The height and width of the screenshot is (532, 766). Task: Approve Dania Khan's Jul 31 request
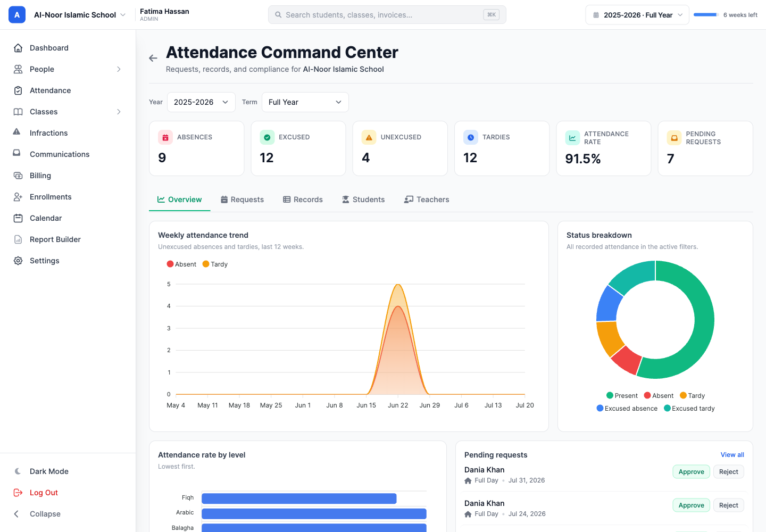pyautogui.click(x=691, y=472)
